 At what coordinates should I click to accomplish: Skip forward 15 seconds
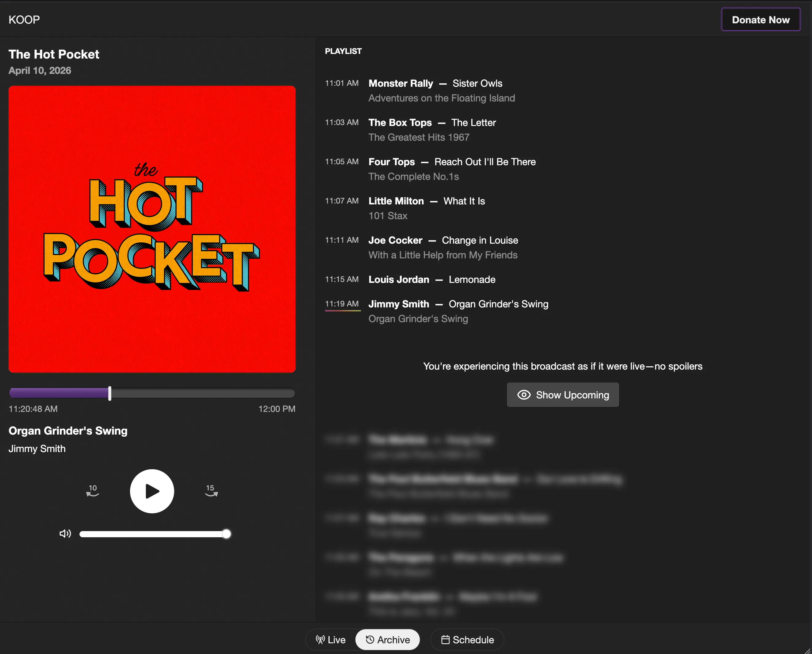point(211,491)
